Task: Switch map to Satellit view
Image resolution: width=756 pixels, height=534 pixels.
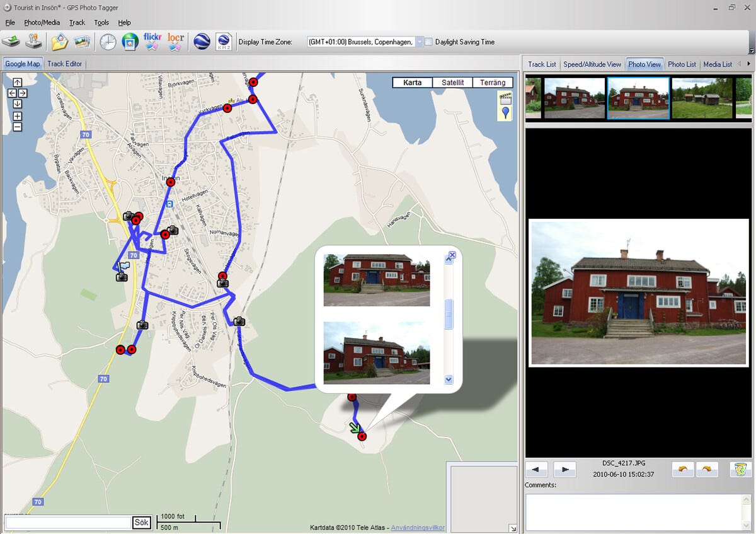Action: pos(452,83)
